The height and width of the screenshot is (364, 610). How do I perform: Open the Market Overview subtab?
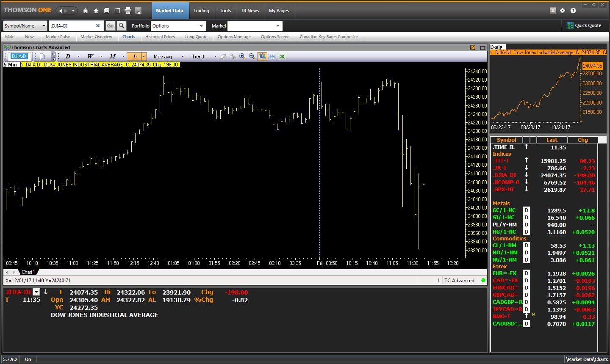pos(97,37)
